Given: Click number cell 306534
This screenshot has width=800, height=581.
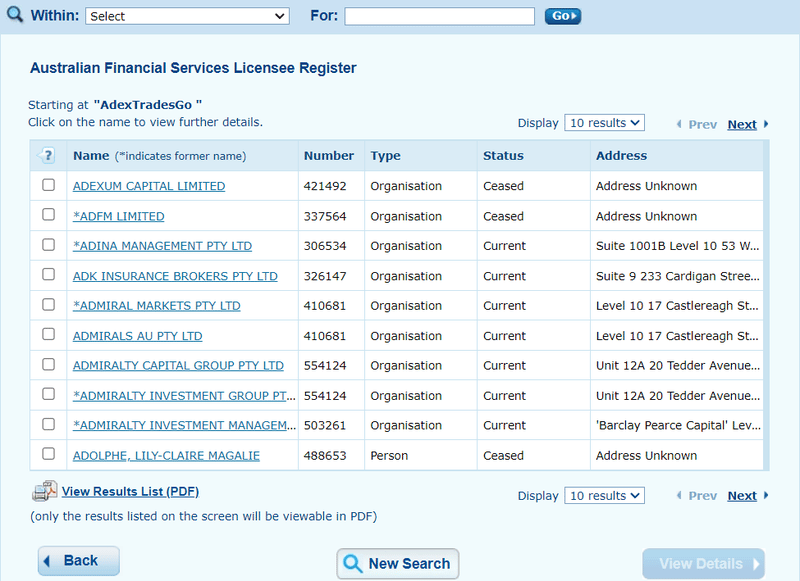Looking at the screenshot, I should 325,246.
